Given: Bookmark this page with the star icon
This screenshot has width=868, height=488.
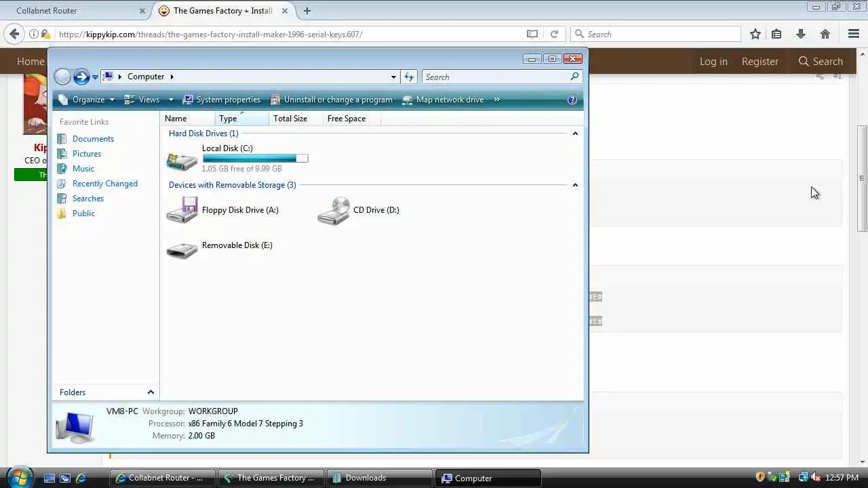Looking at the screenshot, I should tap(755, 34).
